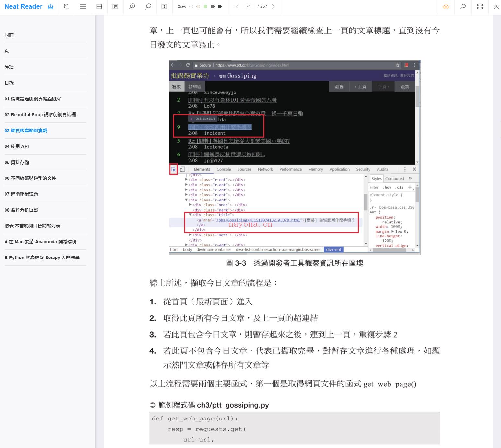The image size is (501, 448).
Task: Go to the previous page with left arrow
Action: click(x=237, y=6)
